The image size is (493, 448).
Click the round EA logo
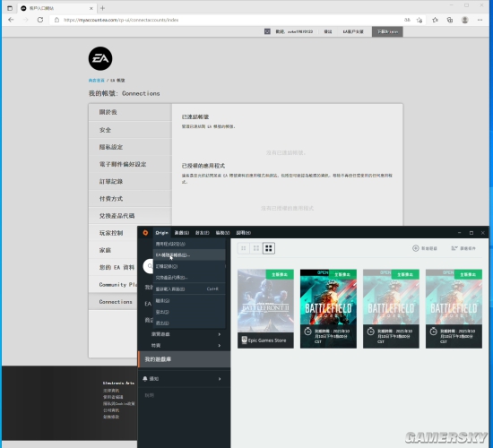pos(100,59)
